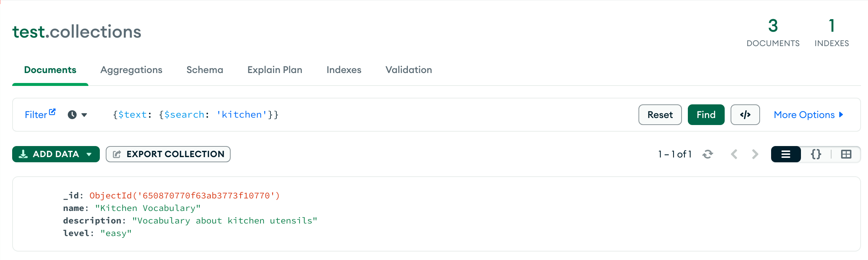Image resolution: width=868 pixels, height=260 pixels.
Task: Reset the current filter
Action: click(x=660, y=115)
